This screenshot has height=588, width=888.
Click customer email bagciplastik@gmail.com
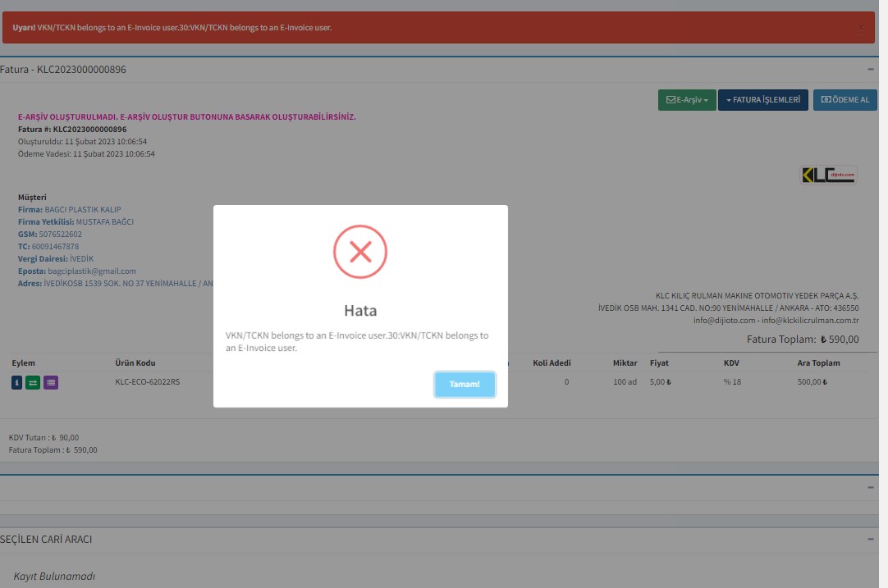pyautogui.click(x=92, y=271)
